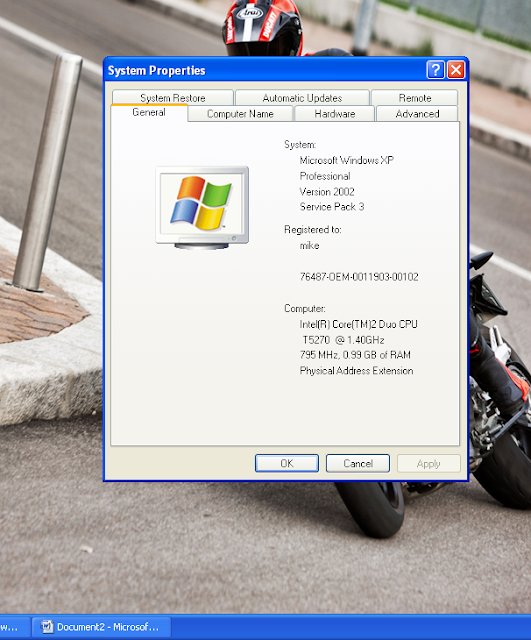
Task: Confirm with the OK button
Action: [287, 463]
